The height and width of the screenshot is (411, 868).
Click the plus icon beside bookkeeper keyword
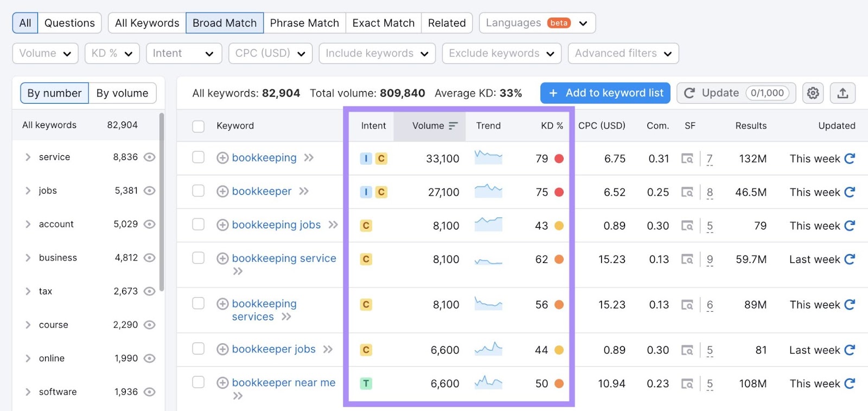pyautogui.click(x=222, y=191)
